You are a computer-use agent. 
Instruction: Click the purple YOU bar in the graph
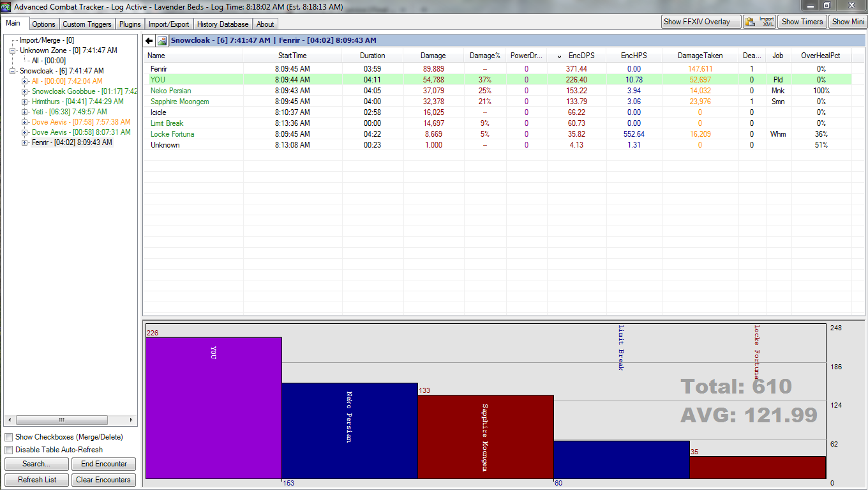pos(214,408)
